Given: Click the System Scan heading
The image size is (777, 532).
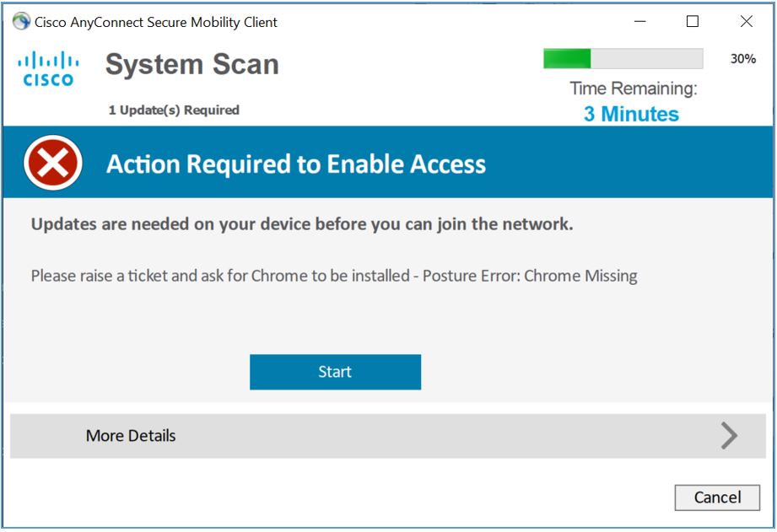Looking at the screenshot, I should (x=192, y=63).
